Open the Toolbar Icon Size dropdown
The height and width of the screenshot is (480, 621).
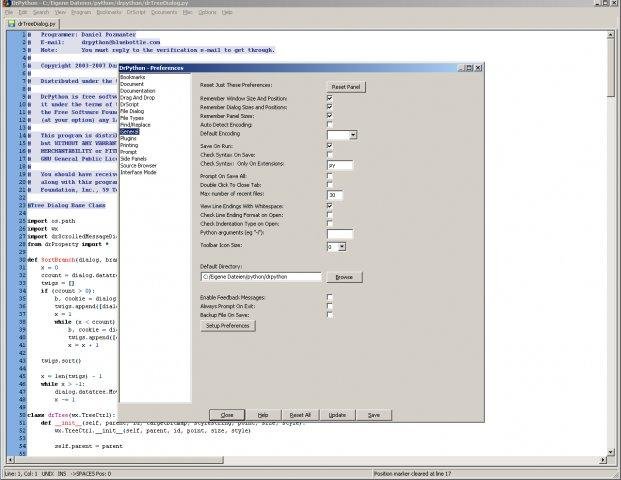click(x=342, y=247)
